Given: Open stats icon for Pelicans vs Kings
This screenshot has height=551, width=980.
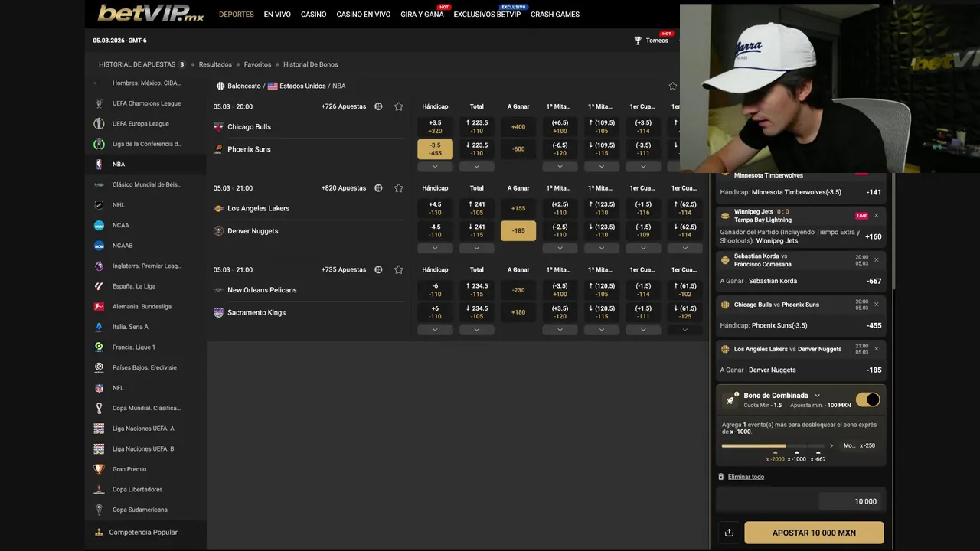Looking at the screenshot, I should (378, 269).
